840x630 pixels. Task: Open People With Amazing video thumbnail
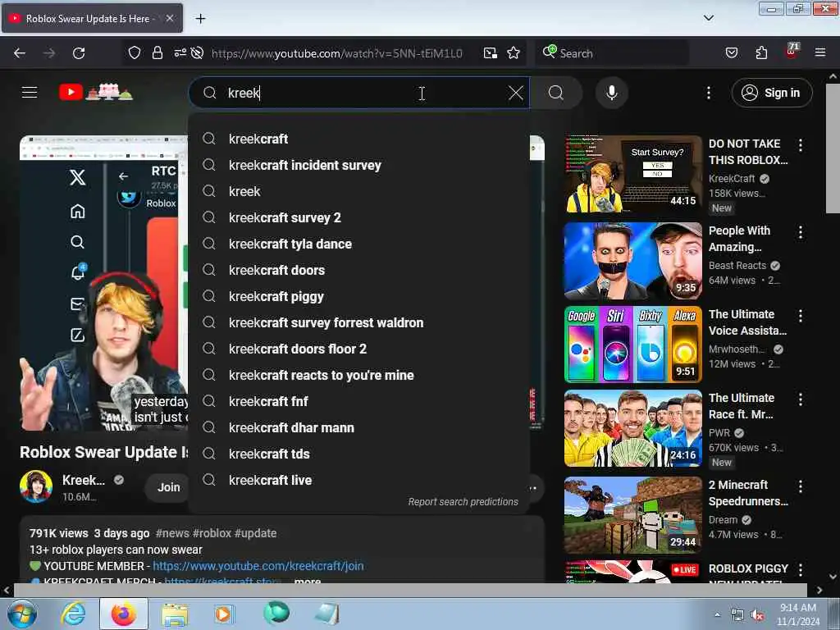click(x=632, y=261)
